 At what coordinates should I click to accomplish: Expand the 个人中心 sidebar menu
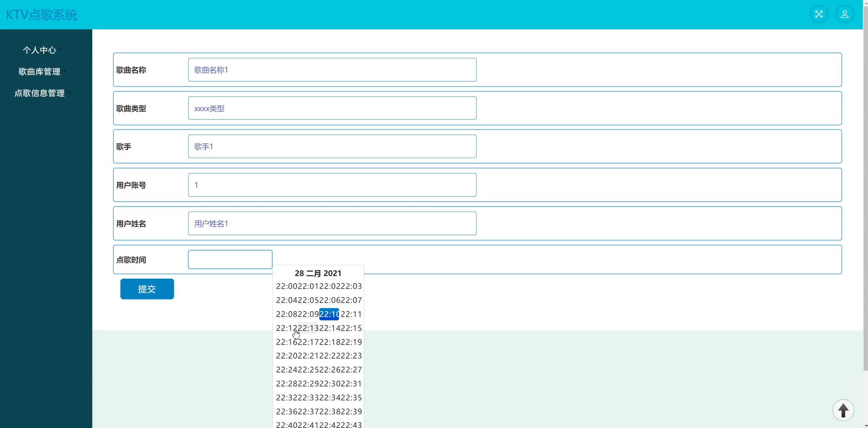coord(39,50)
